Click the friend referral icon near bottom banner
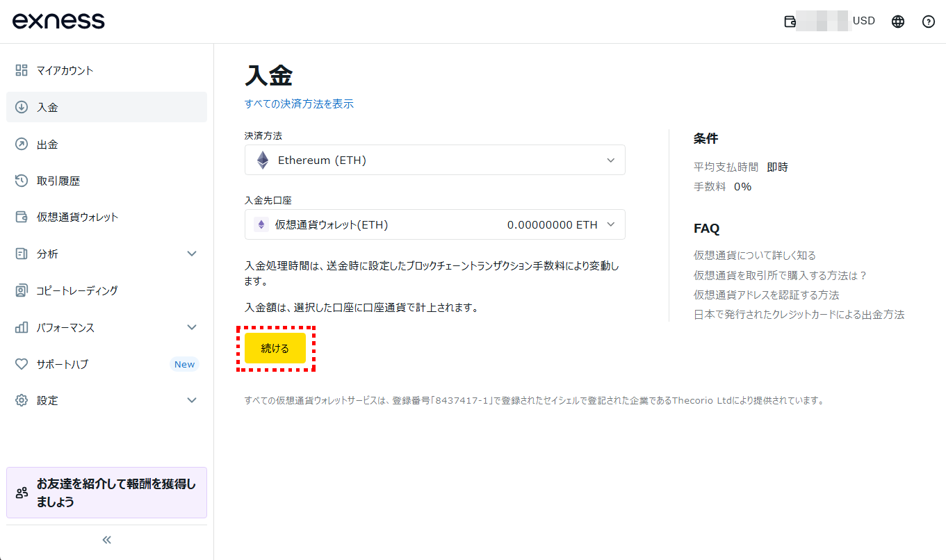The height and width of the screenshot is (560, 946). (x=20, y=493)
